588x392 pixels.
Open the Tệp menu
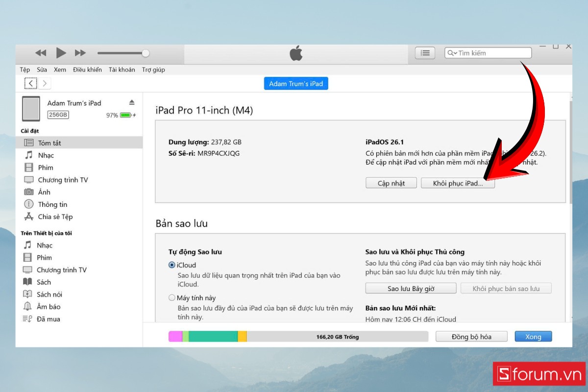pyautogui.click(x=25, y=70)
